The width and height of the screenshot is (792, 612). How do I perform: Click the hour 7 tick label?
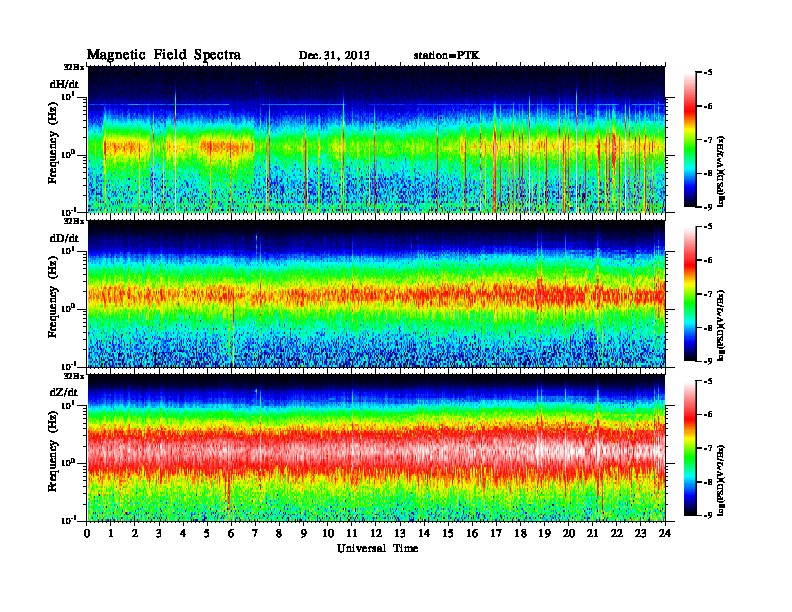coord(256,533)
